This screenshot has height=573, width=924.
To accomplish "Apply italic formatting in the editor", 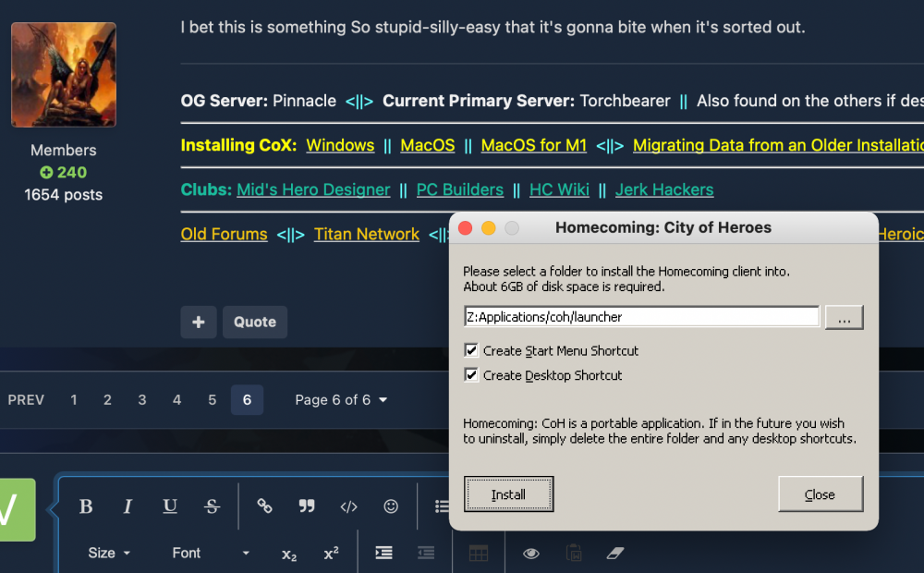I will (128, 506).
